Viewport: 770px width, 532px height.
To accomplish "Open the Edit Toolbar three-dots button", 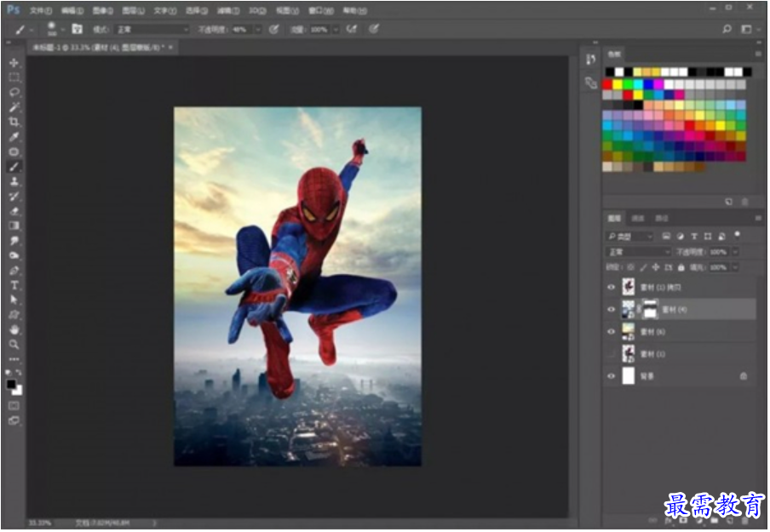I will 14,359.
